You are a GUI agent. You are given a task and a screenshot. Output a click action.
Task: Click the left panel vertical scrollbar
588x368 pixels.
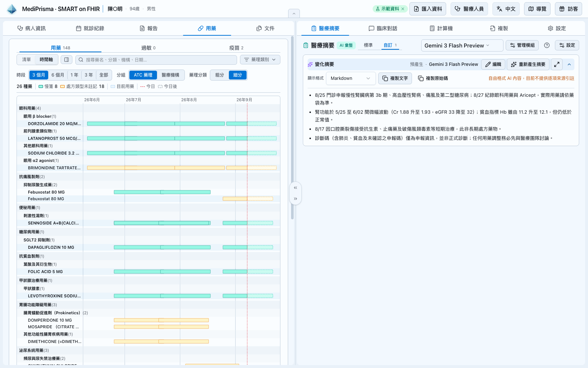click(x=292, y=128)
